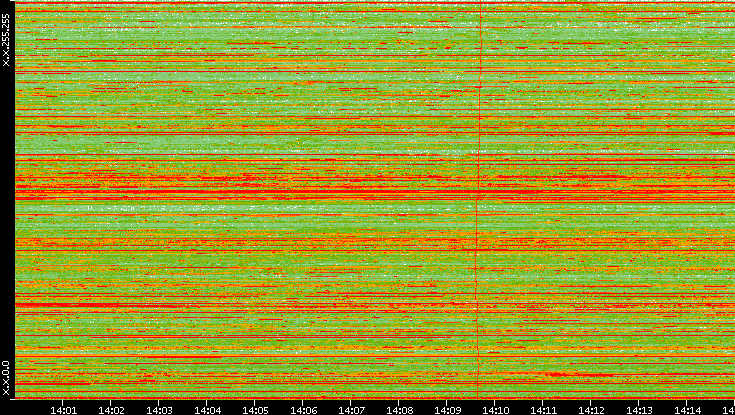735x415 pixels.
Task: Click the 14:11 time axis label
Action: 543,411
